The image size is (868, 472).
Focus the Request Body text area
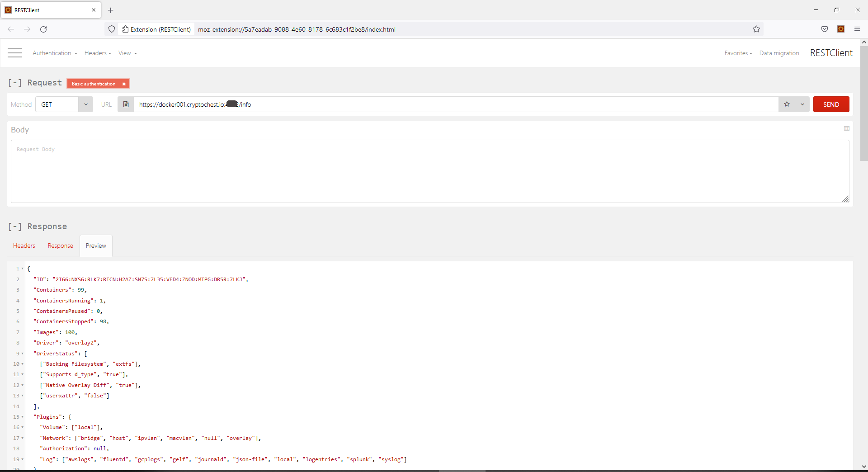pos(430,171)
